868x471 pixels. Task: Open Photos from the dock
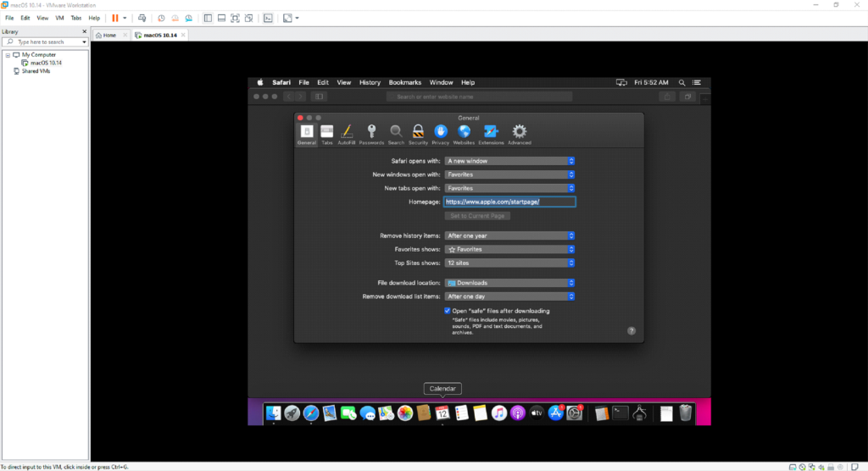coord(405,413)
